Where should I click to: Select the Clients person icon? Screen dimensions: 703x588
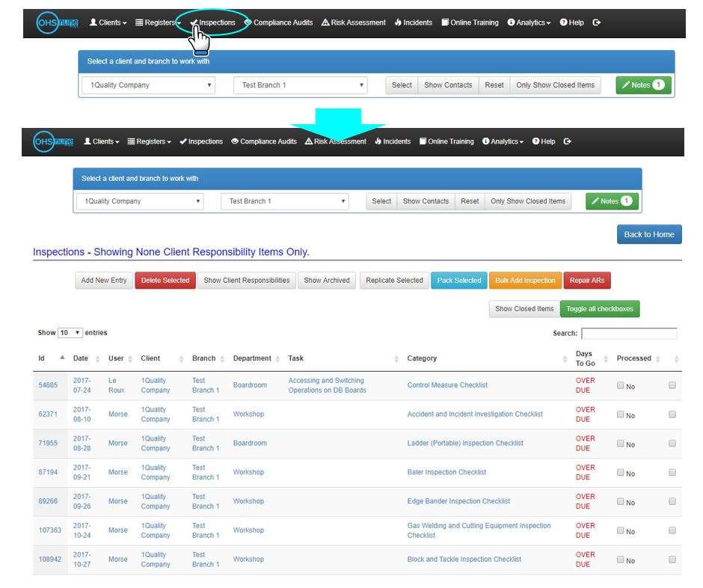point(88,141)
